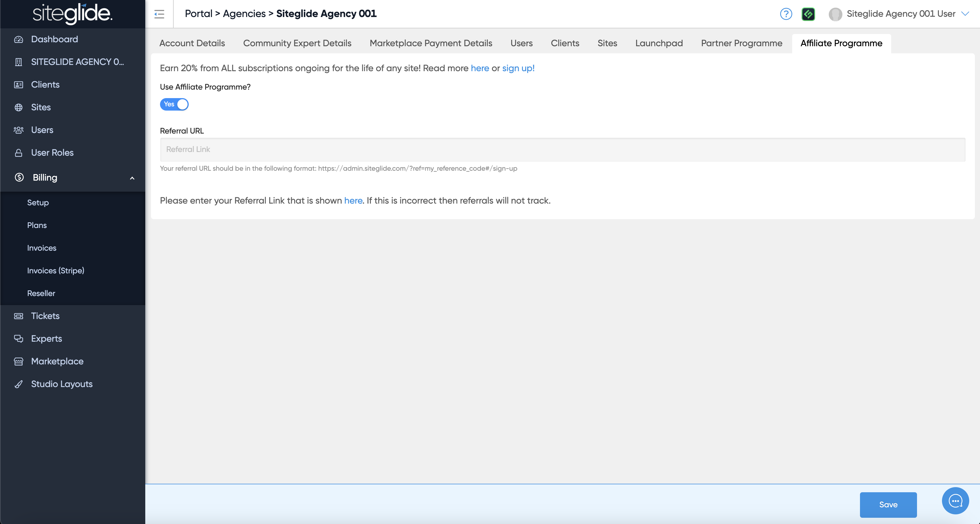
Task: Switch to the Partner Programme tab
Action: click(x=741, y=43)
